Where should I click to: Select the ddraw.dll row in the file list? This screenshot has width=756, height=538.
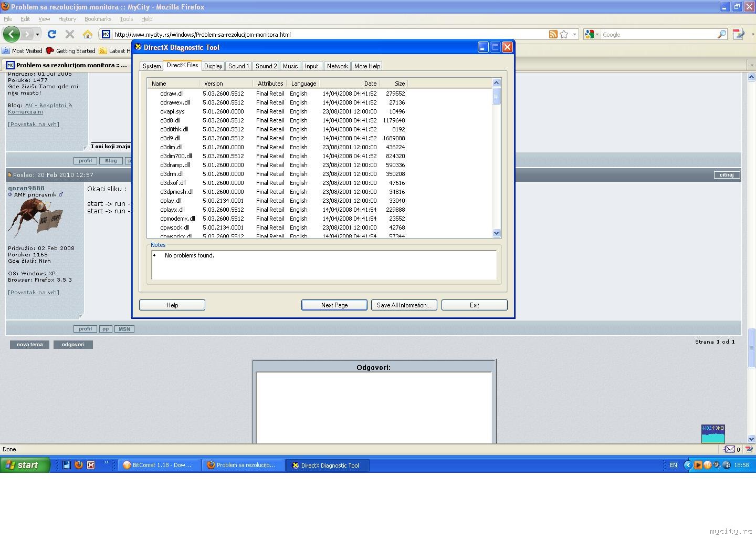320,94
